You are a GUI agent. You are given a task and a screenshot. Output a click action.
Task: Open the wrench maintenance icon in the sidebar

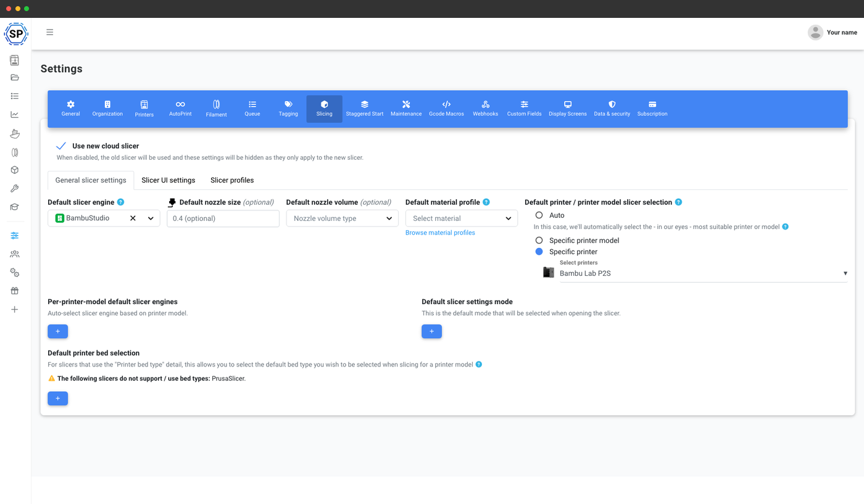14,189
